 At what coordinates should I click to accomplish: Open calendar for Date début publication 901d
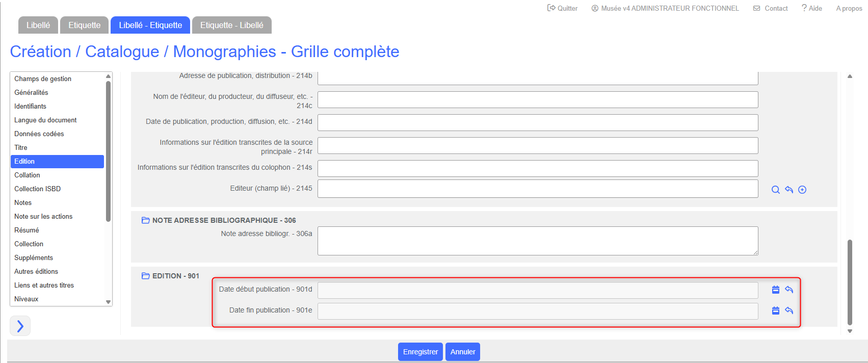(775, 290)
